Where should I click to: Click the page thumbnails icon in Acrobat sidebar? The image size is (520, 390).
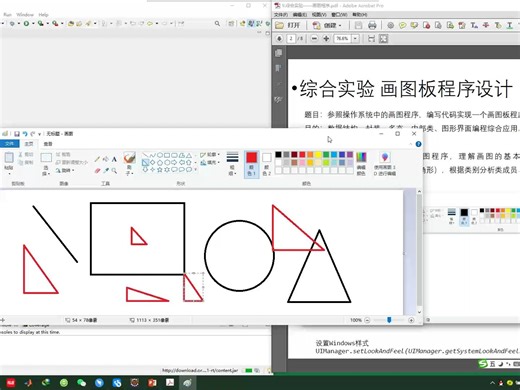[x=279, y=53]
